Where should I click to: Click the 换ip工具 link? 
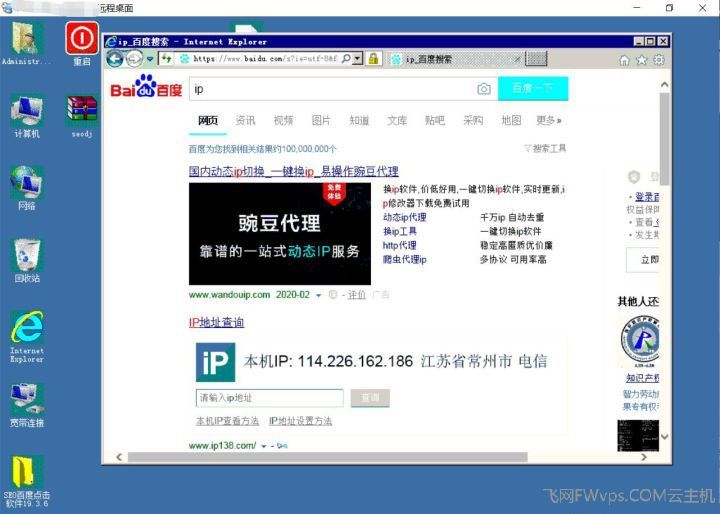pyautogui.click(x=400, y=231)
